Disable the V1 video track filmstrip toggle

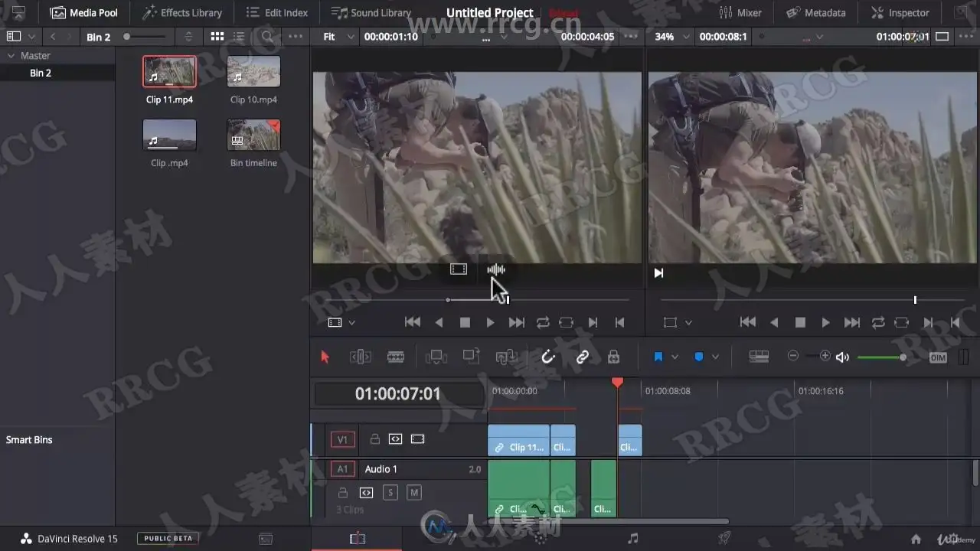point(417,439)
